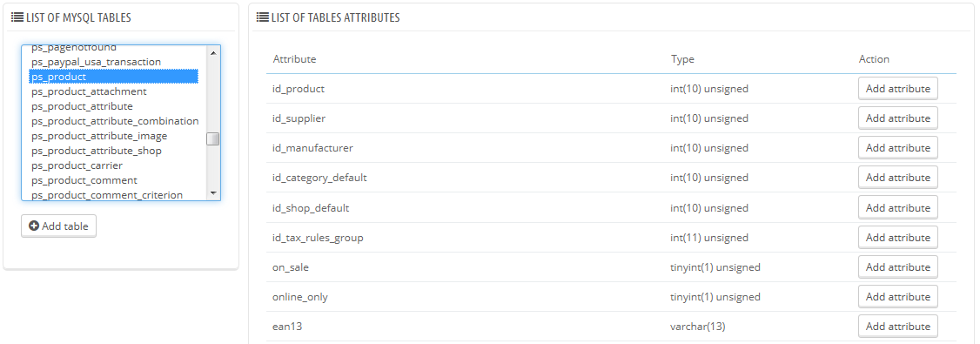Click the list icon beside List of Tables Attributes

[x=263, y=17]
